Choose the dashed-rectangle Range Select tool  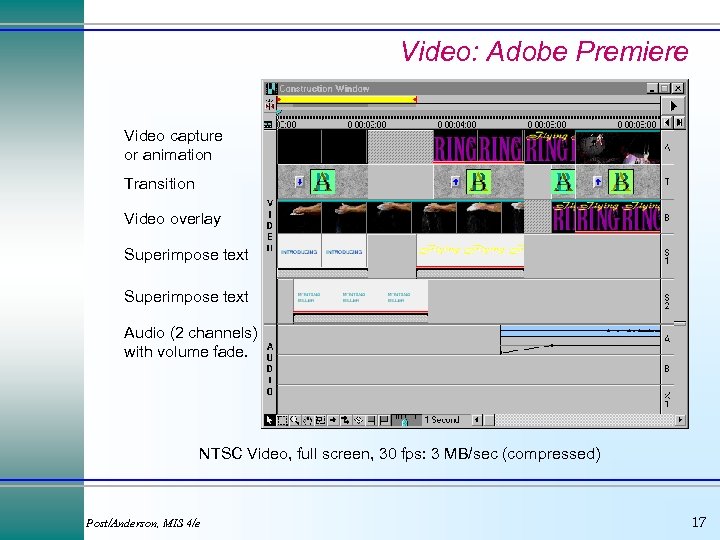click(x=282, y=420)
